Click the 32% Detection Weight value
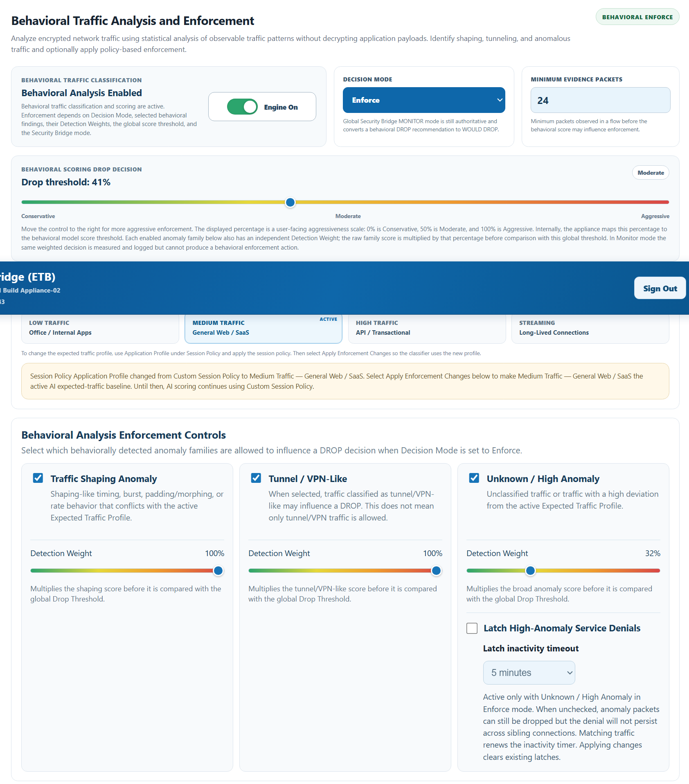The height and width of the screenshot is (784, 689). (x=653, y=553)
